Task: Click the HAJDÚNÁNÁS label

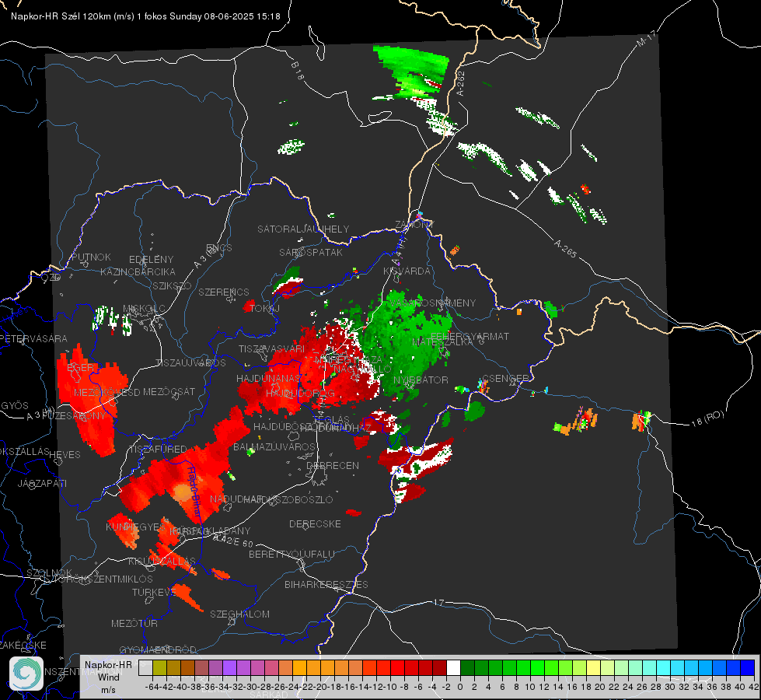Action: [x=268, y=378]
